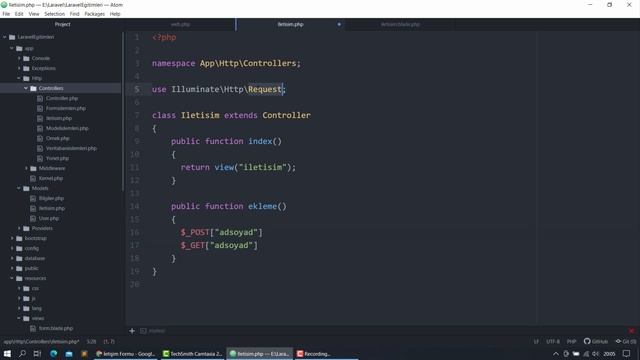640x360 pixels.
Task: Launch Microsoft Edge from the taskbar
Action: pyautogui.click(x=53, y=354)
